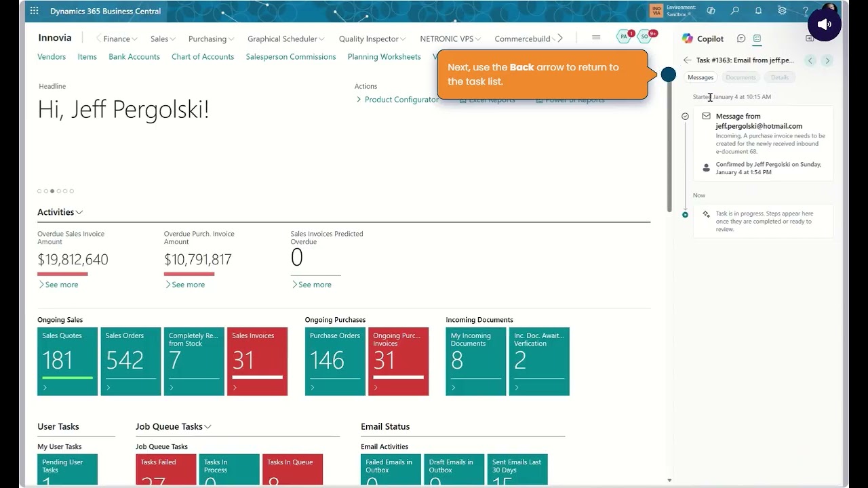The width and height of the screenshot is (868, 488).
Task: Expand the Commercebuild menu
Action: click(526, 39)
